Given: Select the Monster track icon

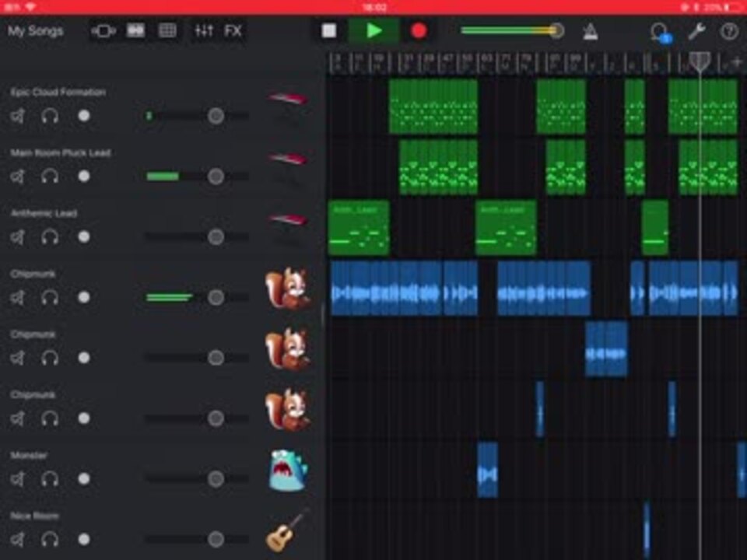Looking at the screenshot, I should [288, 471].
